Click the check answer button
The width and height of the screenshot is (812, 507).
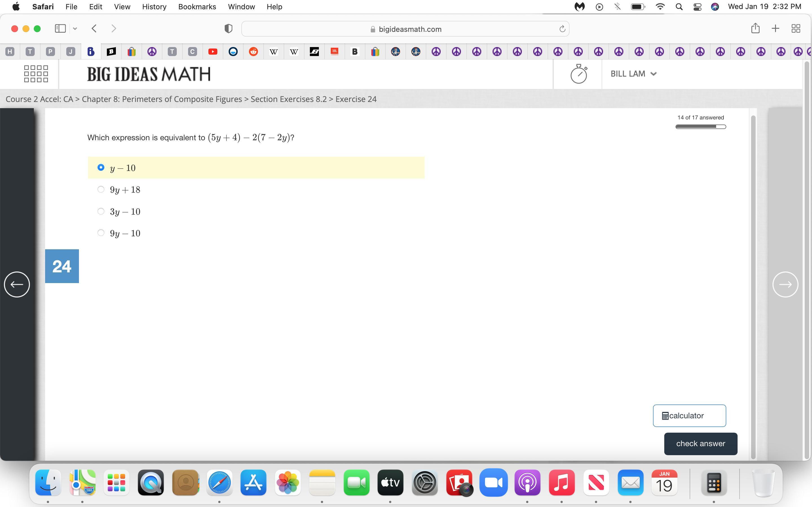[x=700, y=444]
